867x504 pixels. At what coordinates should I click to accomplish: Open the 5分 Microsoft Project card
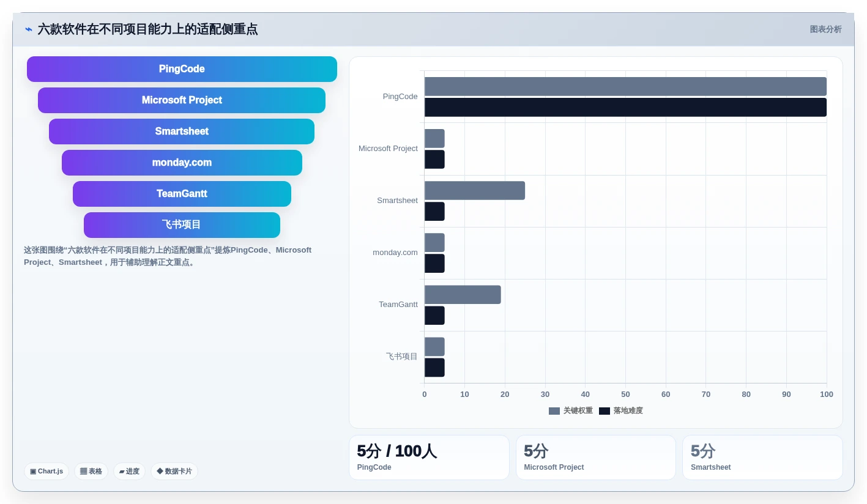[x=596, y=458]
